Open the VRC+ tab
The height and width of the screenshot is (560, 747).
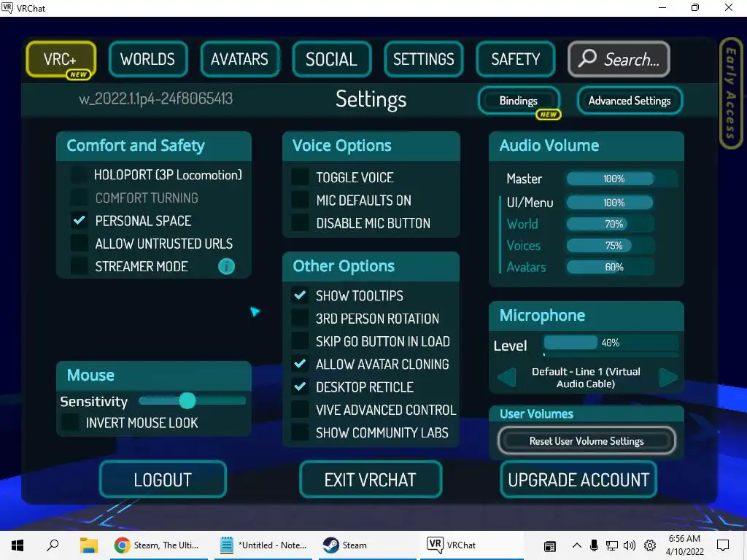(x=61, y=59)
